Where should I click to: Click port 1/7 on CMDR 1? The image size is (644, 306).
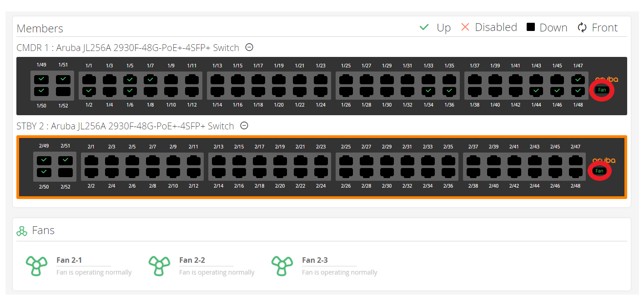151,80
